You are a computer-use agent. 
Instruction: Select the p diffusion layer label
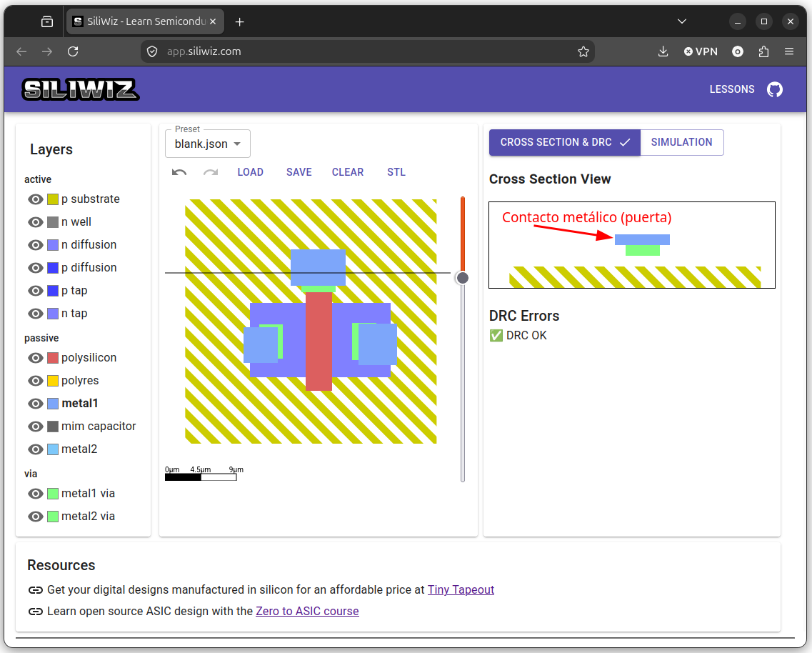pyautogui.click(x=89, y=267)
